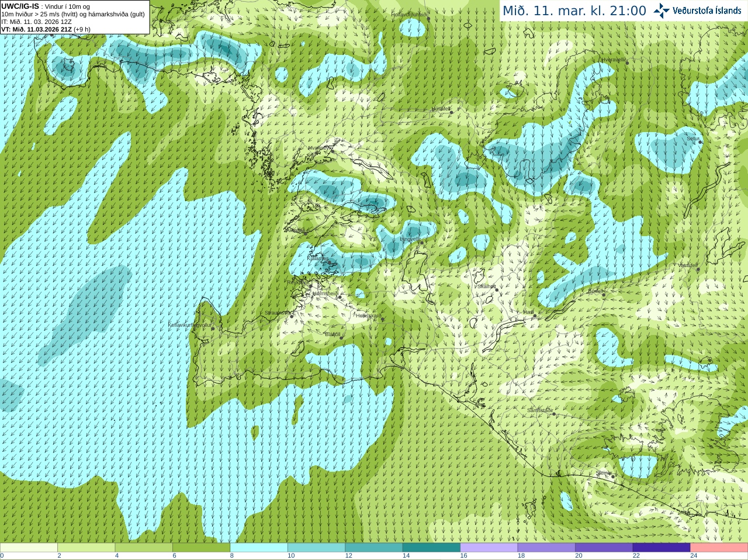Select the 16–18 m/s light purple swatch

point(489,548)
